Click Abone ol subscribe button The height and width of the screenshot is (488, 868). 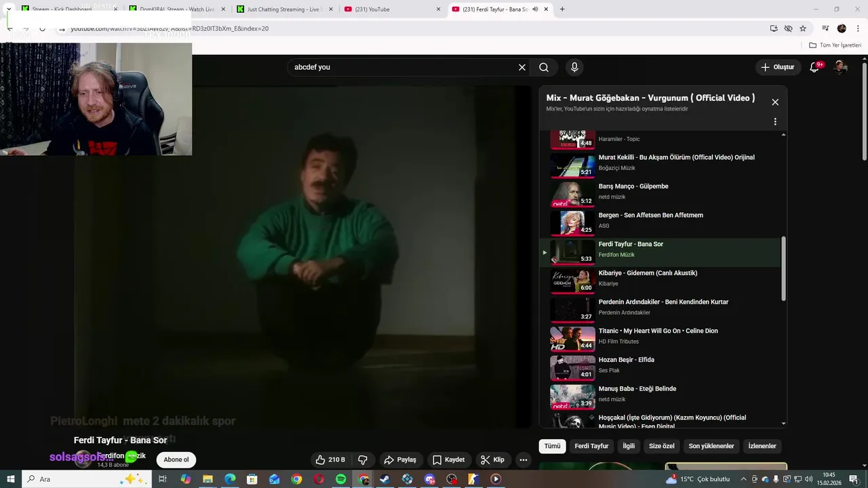click(176, 460)
